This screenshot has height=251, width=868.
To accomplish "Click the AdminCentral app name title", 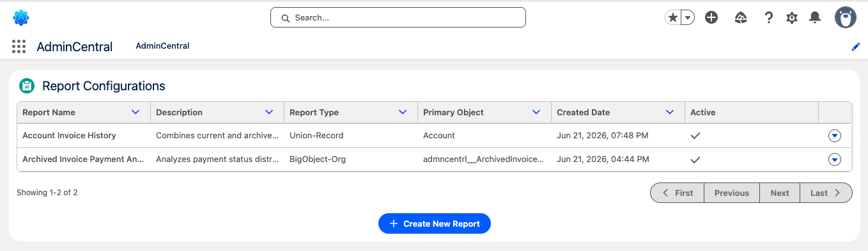I will click(75, 47).
